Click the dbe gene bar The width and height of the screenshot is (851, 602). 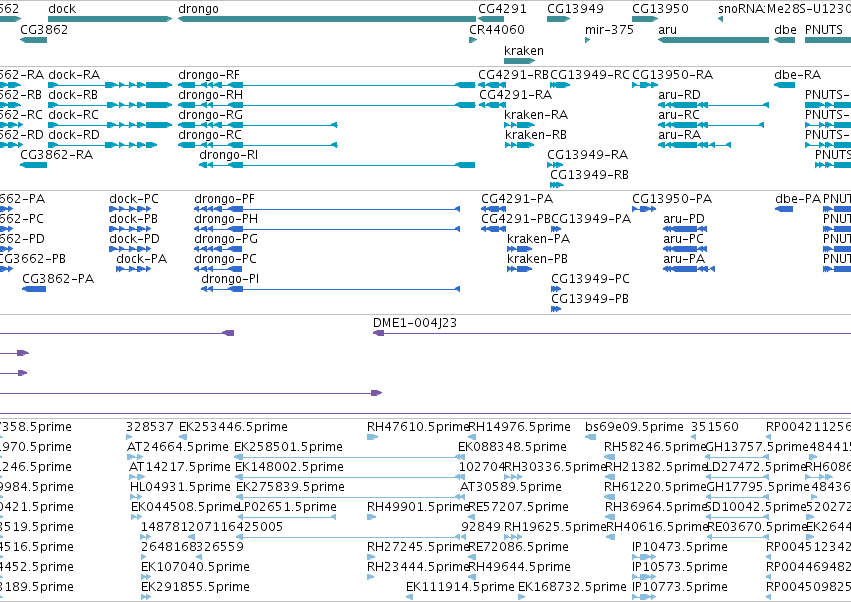(784, 40)
